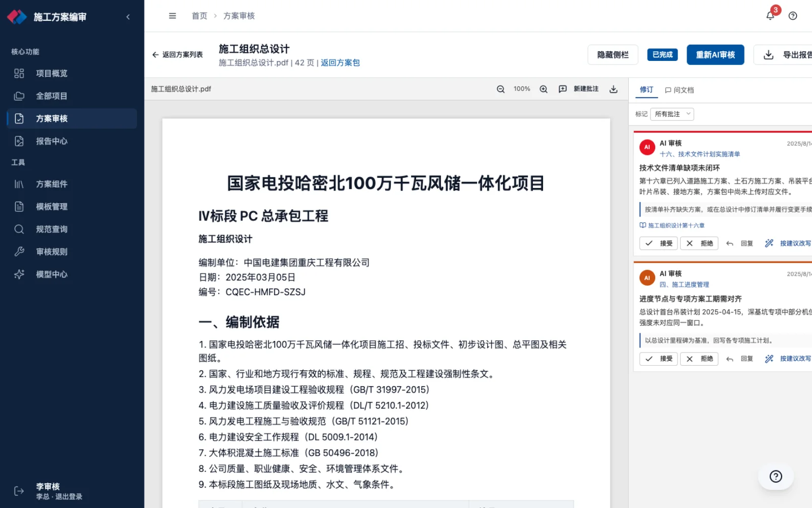The height and width of the screenshot is (508, 812).
Task: Switch to the 问文档 tab
Action: (x=679, y=90)
